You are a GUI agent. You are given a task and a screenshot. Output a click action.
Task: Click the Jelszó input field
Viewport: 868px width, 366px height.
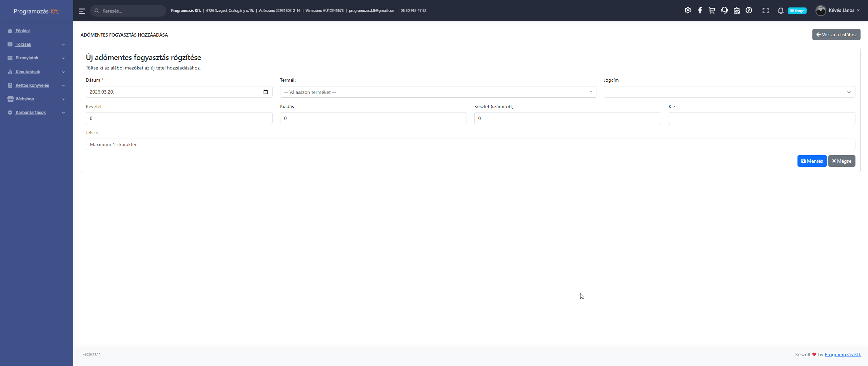click(470, 144)
